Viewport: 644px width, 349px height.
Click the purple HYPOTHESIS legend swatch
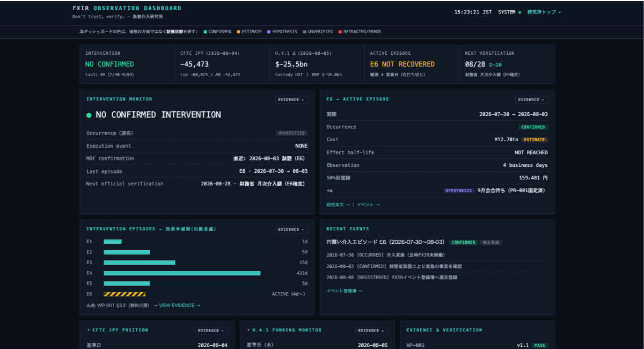pyautogui.click(x=268, y=32)
